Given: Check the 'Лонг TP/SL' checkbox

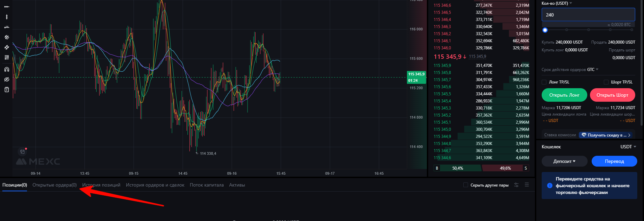Looking at the screenshot, I should (544, 82).
